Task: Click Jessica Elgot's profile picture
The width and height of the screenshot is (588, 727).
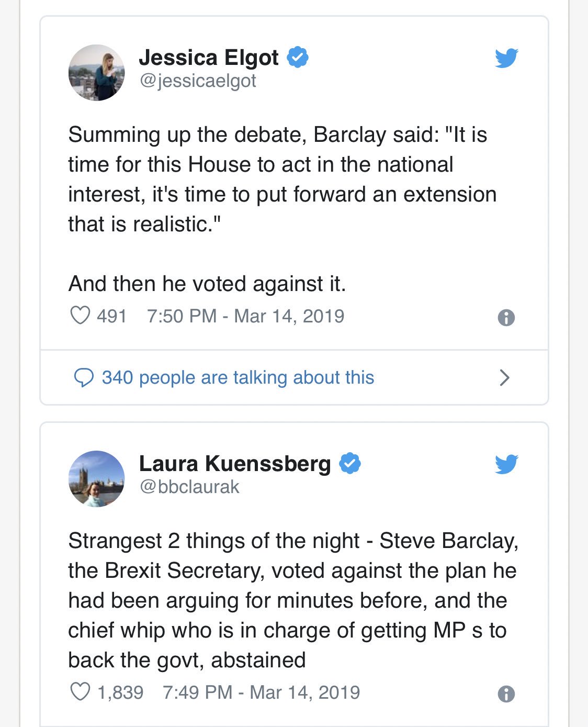Action: pyautogui.click(x=97, y=73)
